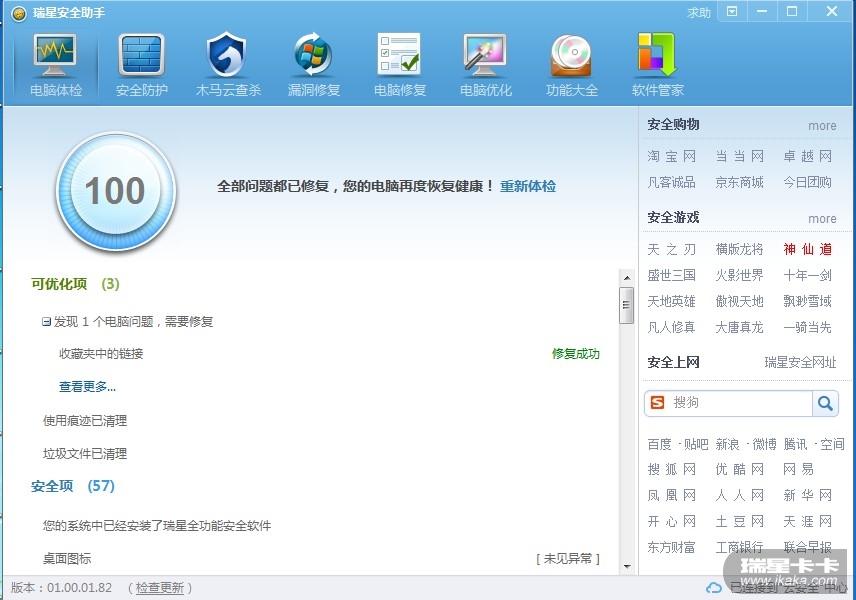The image size is (856, 600).
Task: Open 淘宝网 shopping link
Action: (x=671, y=157)
